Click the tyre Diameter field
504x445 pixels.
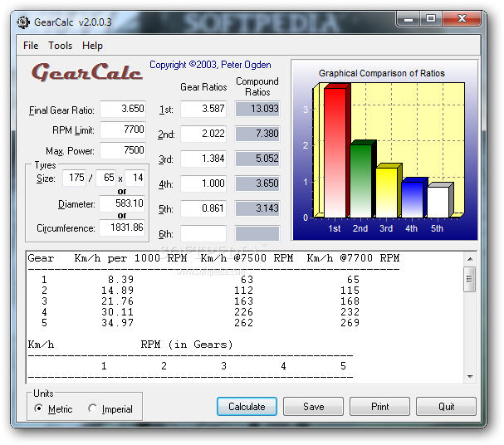(x=122, y=203)
